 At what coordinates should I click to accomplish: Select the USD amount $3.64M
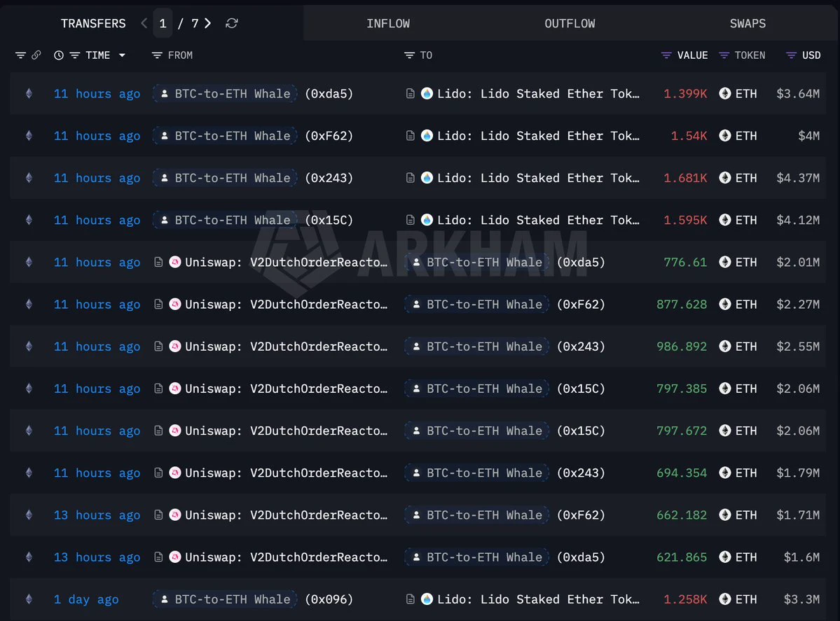coord(798,94)
